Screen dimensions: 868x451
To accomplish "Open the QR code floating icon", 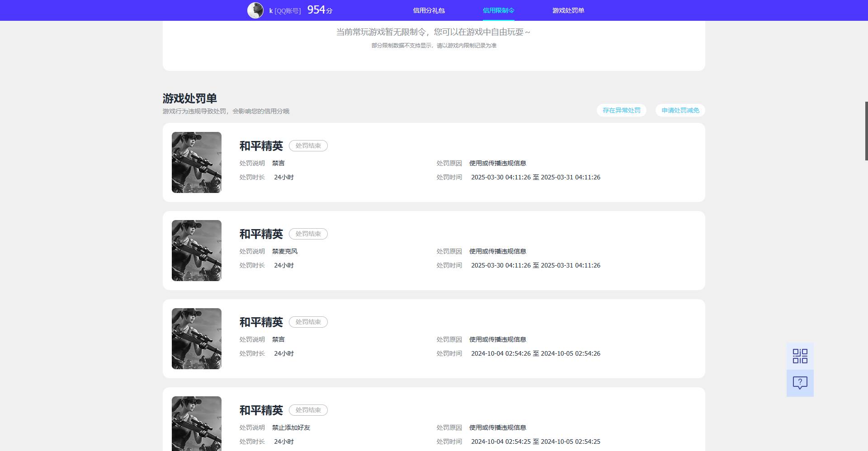I will pyautogui.click(x=800, y=356).
